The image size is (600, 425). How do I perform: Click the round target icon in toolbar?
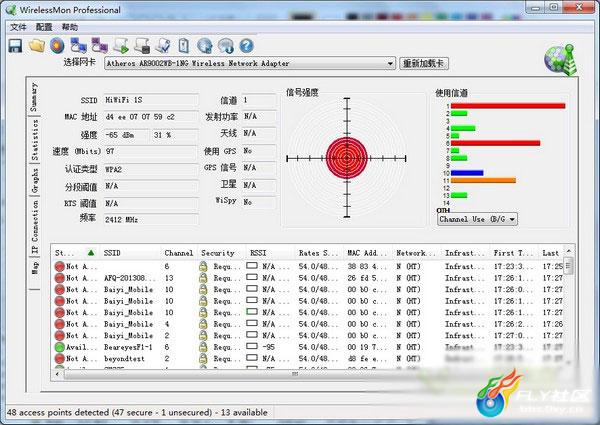(x=57, y=46)
